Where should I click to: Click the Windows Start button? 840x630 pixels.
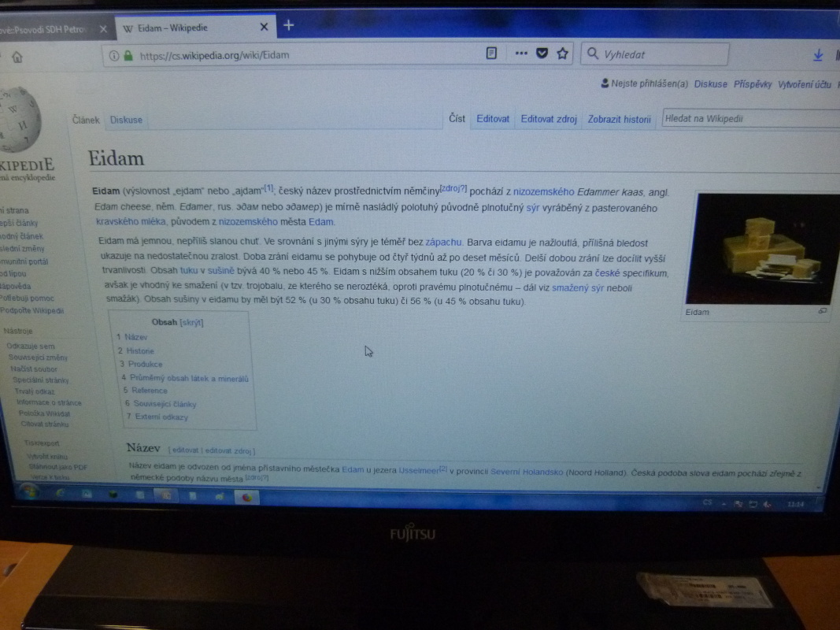click(29, 493)
